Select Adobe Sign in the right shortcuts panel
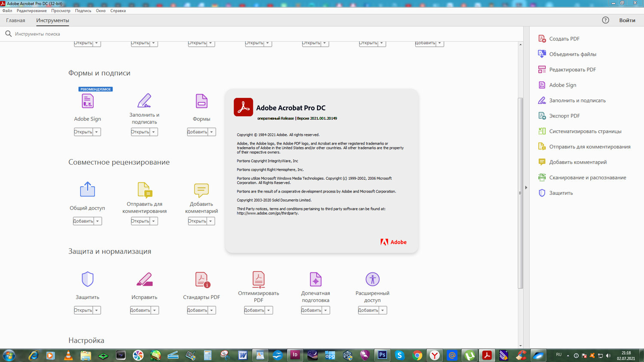644x362 pixels. click(x=557, y=85)
